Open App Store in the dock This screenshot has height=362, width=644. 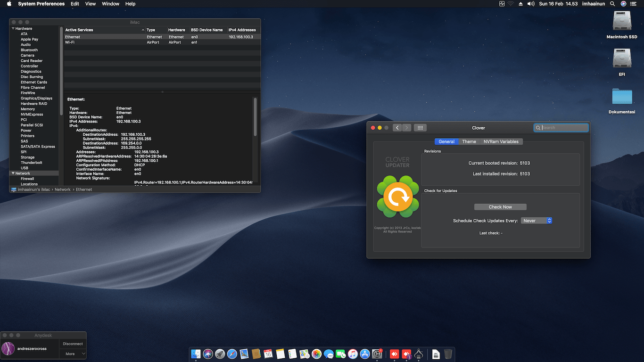coord(365,354)
